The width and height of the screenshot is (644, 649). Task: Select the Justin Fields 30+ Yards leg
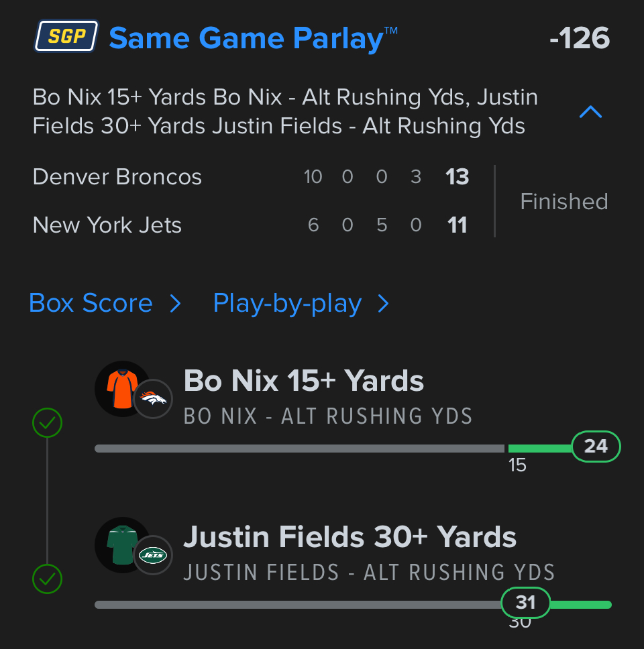coord(350,537)
